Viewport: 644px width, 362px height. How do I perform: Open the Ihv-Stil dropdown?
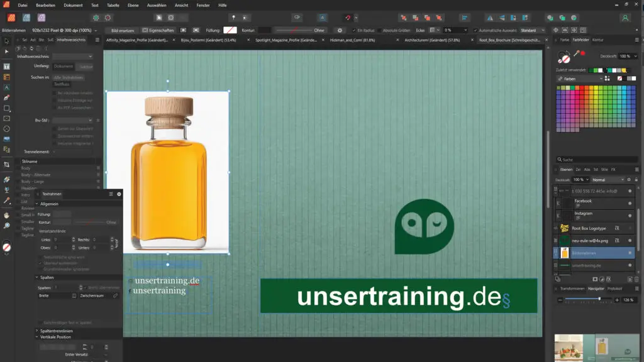pyautogui.click(x=73, y=120)
